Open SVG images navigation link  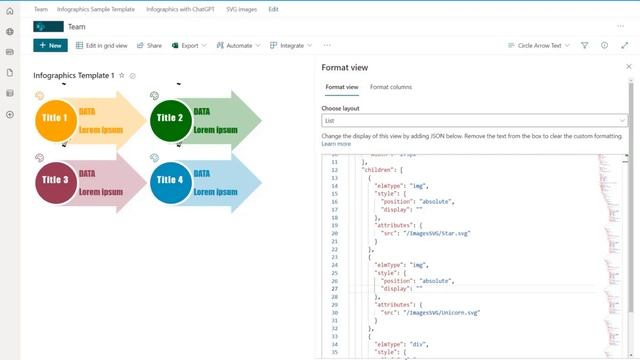coord(241,9)
